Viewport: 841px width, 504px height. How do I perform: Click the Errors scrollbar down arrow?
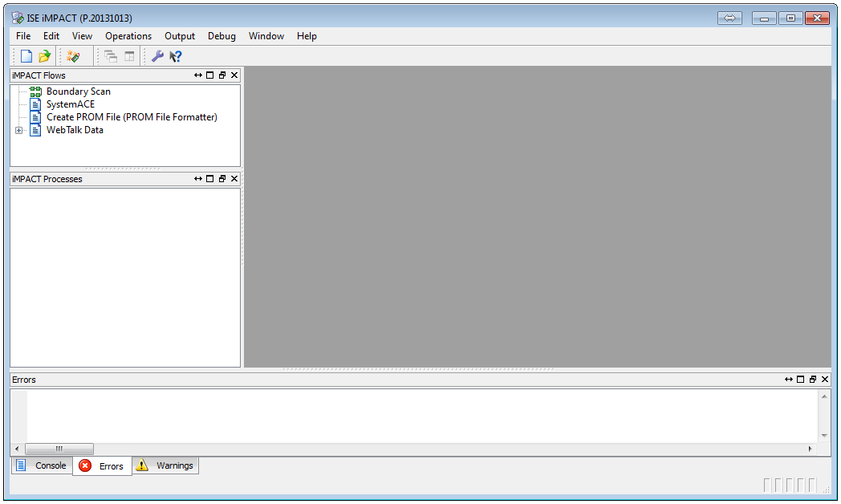pyautogui.click(x=824, y=435)
